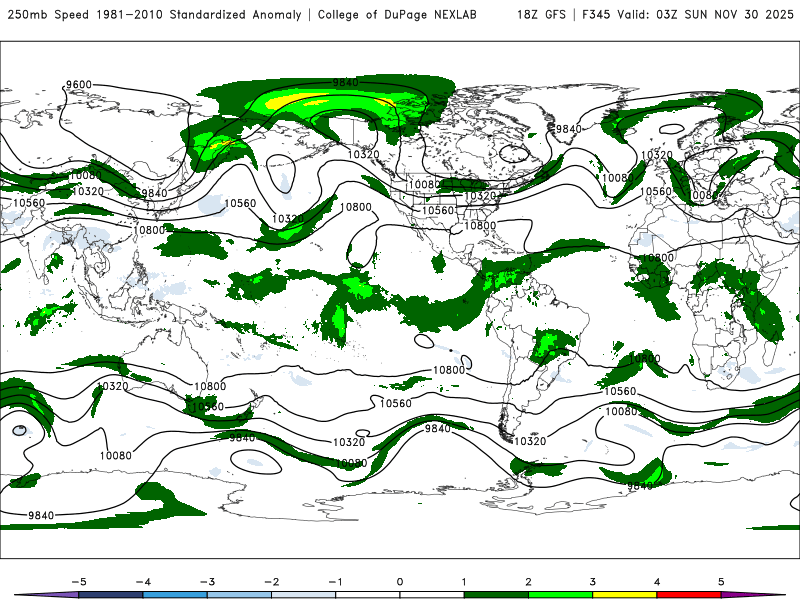The image size is (800, 600).
Task: Click the "9840" contour label near southern Greenland
Action: 568,129
